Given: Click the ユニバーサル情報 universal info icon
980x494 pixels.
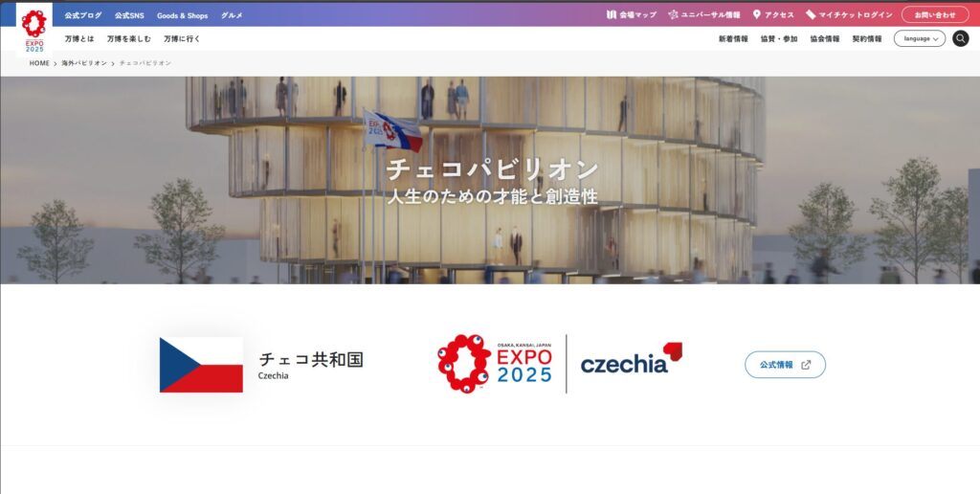Looking at the screenshot, I should [x=673, y=14].
